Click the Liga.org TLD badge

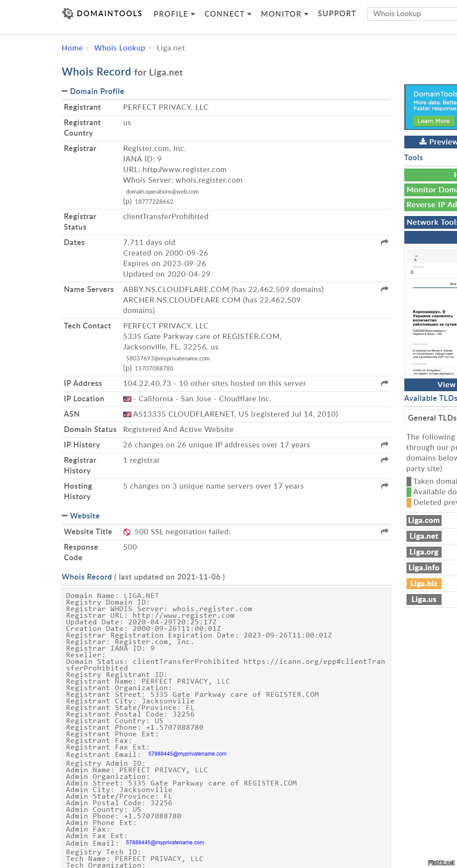click(x=424, y=552)
